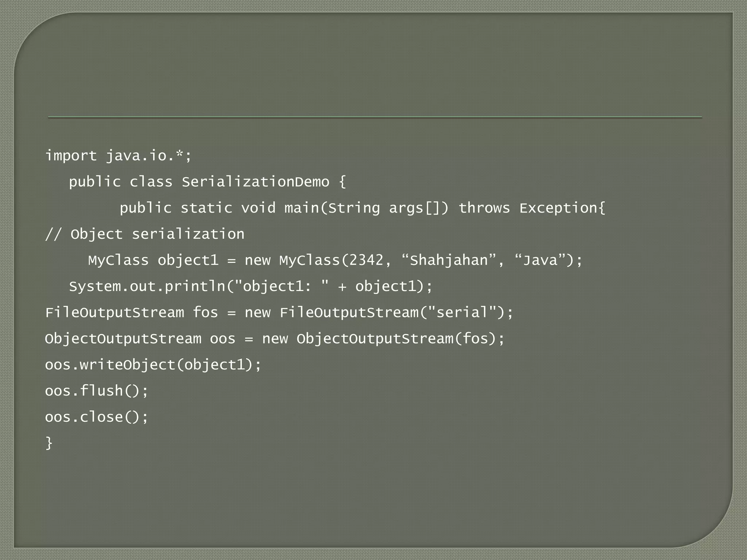Click the oos.flush(); line

[97, 391]
